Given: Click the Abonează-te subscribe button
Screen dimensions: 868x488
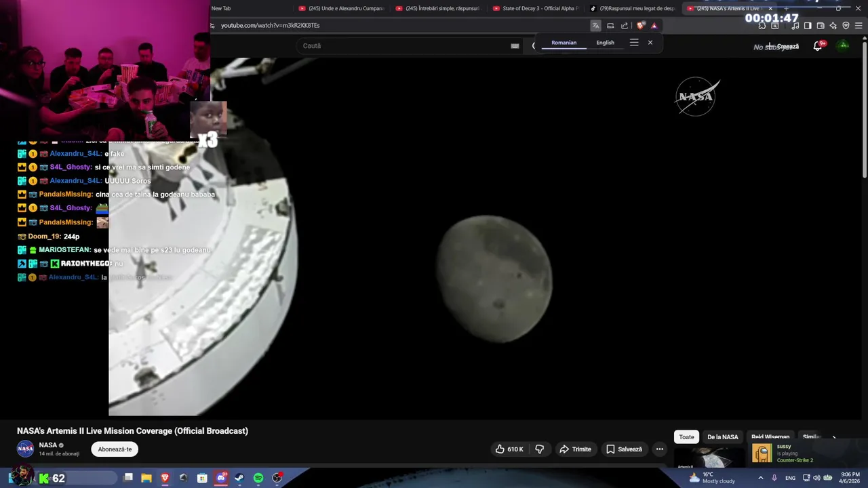Looking at the screenshot, I should pos(115,449).
